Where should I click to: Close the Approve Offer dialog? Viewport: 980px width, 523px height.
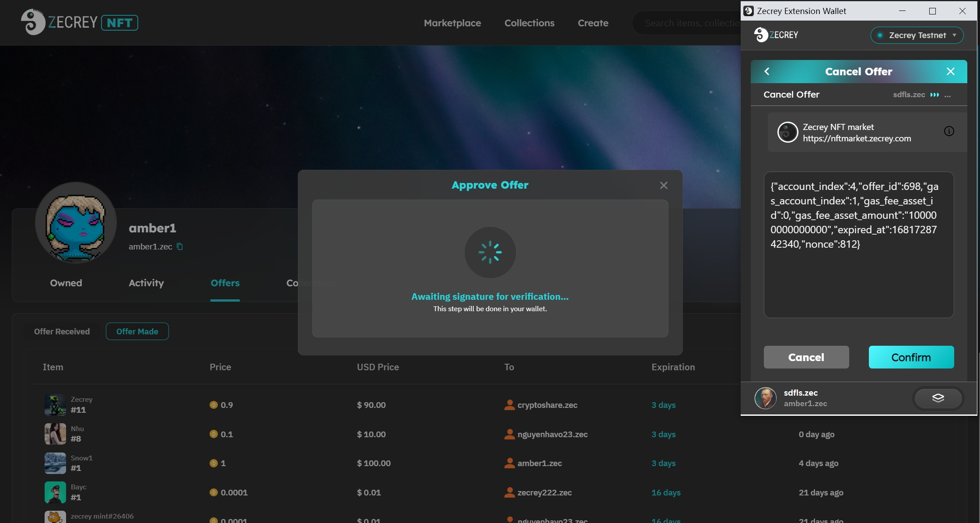663,185
